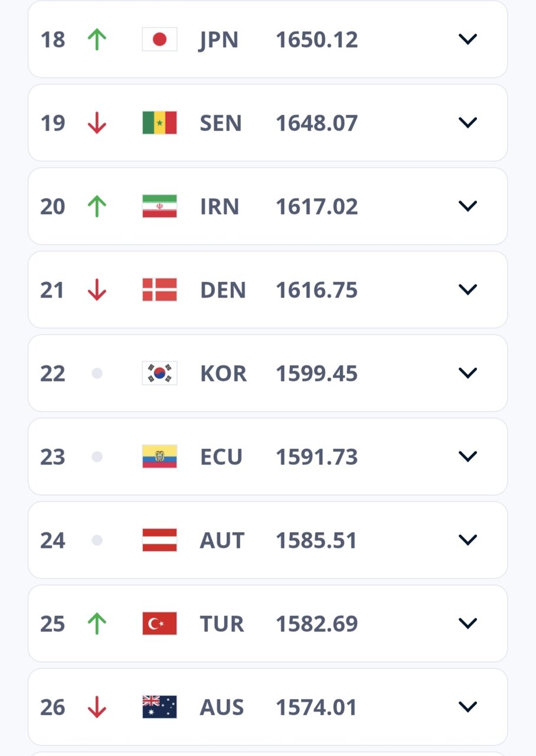This screenshot has height=756, width=536.
Task: Click the no-change dot beside KOR
Action: coord(97,373)
